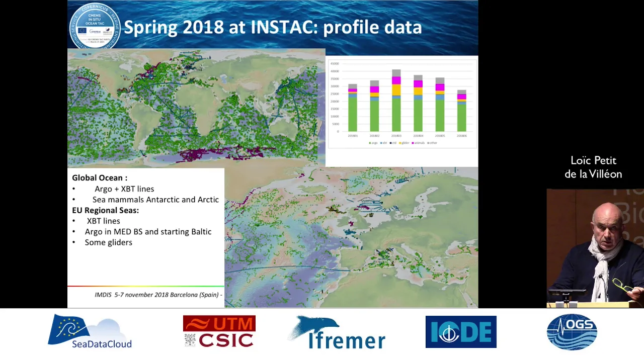Click the slide title 'Spring 2018 at INSTAC: profile data'
The image size is (644, 362).
[x=273, y=28]
